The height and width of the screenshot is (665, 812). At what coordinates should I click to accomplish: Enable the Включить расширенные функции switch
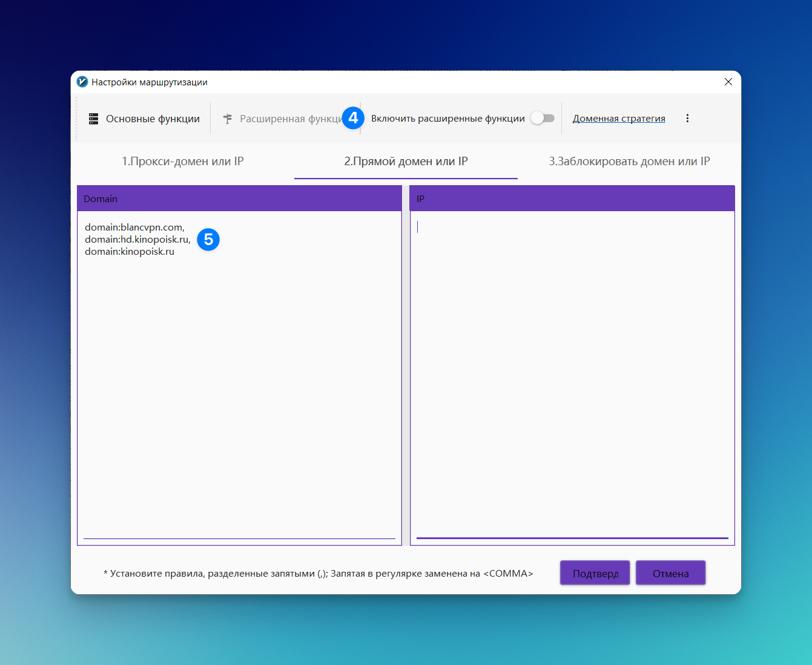(543, 119)
